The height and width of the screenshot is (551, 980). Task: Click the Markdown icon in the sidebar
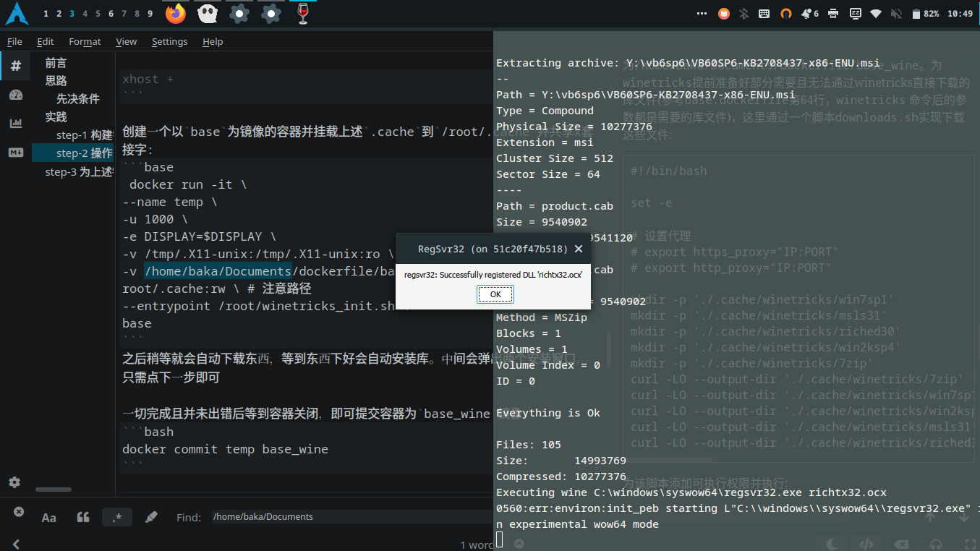pyautogui.click(x=15, y=152)
